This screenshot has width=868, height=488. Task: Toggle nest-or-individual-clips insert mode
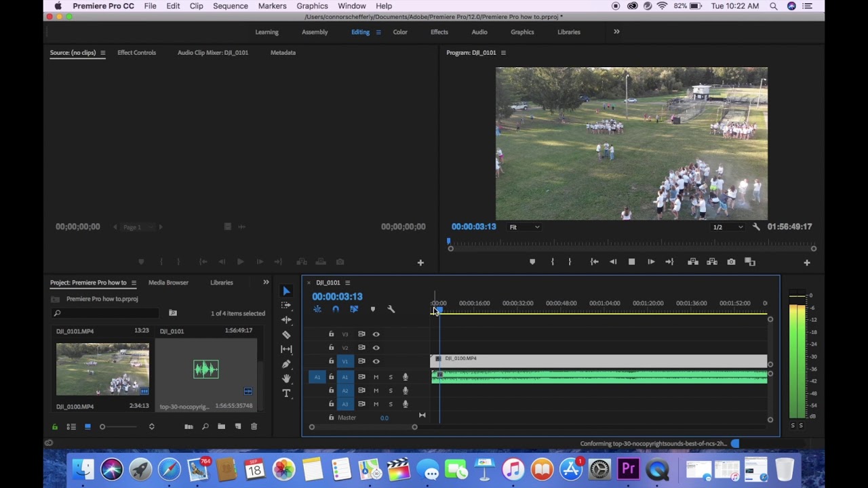(x=317, y=309)
